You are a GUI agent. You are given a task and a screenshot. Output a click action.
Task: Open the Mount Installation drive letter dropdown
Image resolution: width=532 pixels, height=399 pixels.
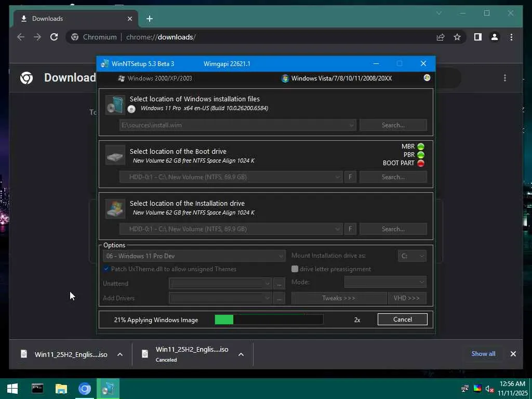(412, 256)
